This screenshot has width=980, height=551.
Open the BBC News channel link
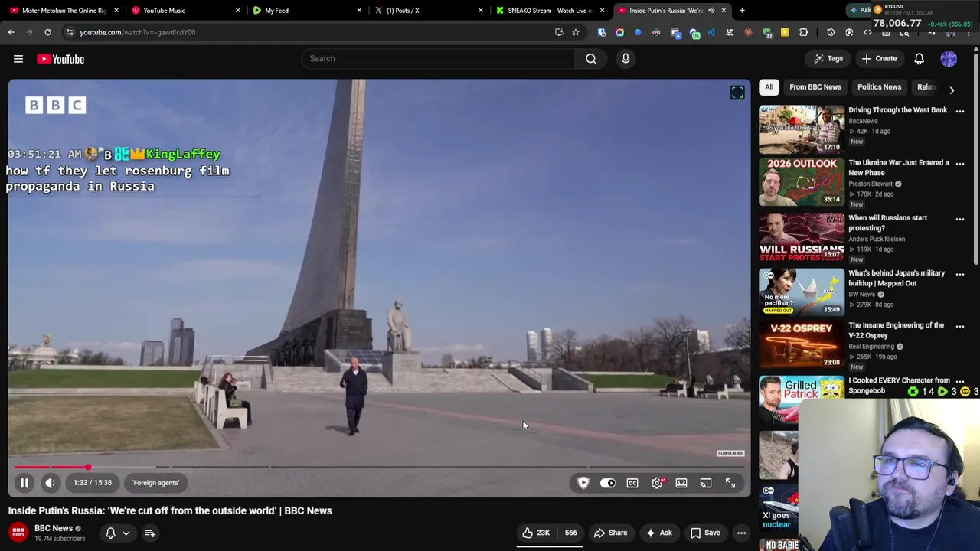[54, 528]
